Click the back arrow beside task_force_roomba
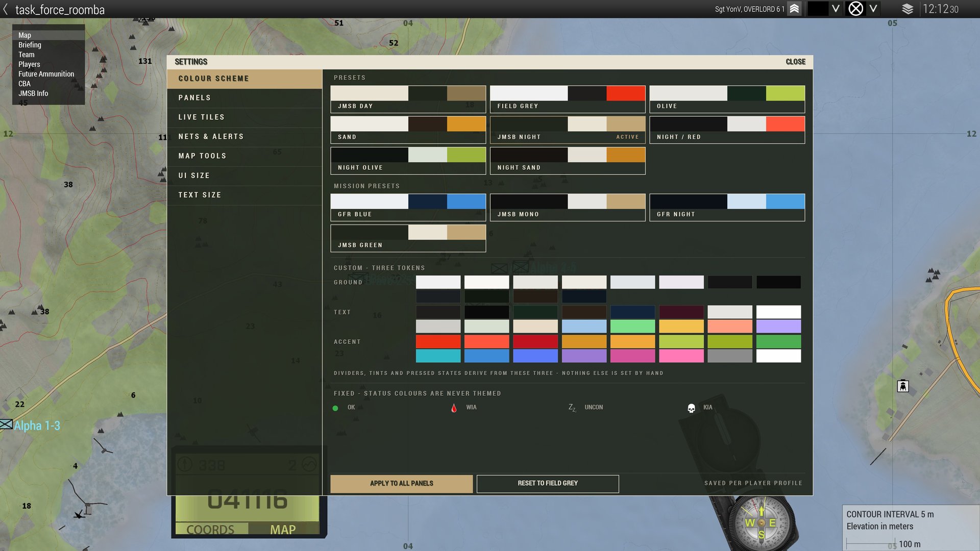Screen dimensions: 980x551 coord(6,9)
